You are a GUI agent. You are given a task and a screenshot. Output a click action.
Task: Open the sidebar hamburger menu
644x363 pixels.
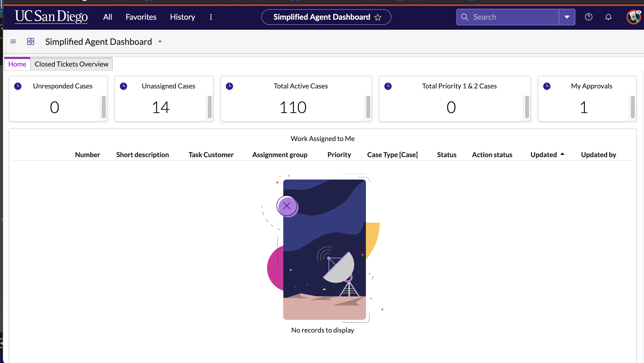pos(13,41)
